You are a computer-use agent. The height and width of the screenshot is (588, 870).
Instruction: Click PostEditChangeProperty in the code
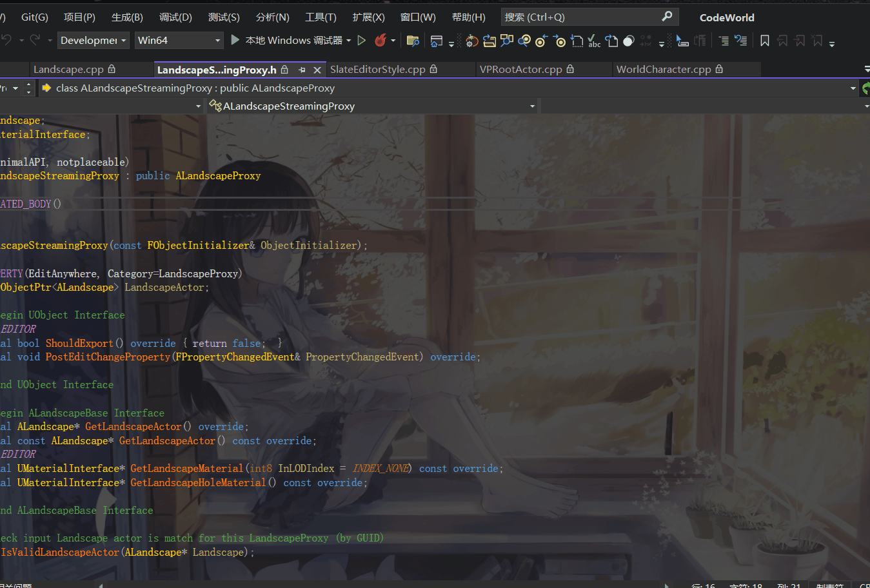[108, 357]
